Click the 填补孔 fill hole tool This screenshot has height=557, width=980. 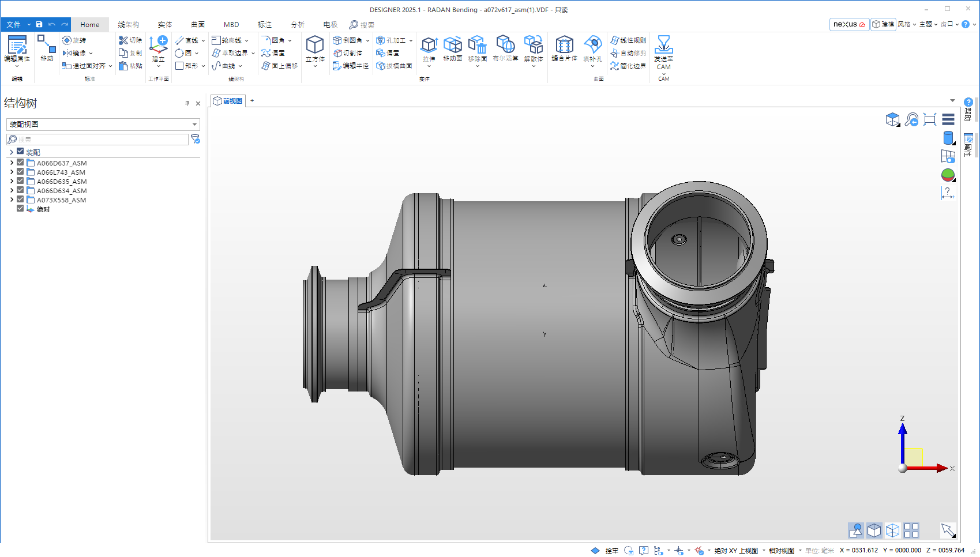[x=592, y=51]
